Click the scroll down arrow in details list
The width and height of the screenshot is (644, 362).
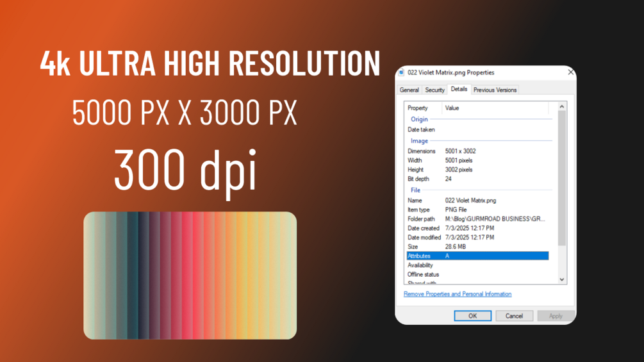click(x=561, y=279)
